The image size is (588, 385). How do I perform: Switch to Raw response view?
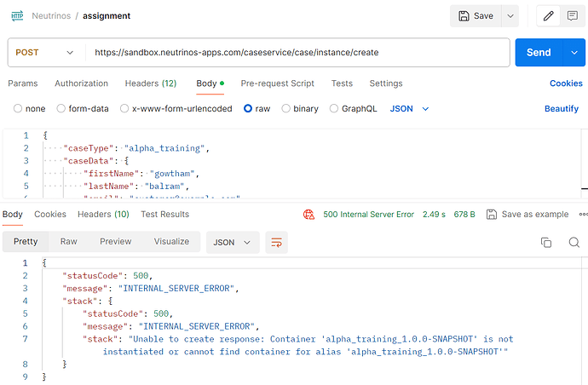[68, 241]
